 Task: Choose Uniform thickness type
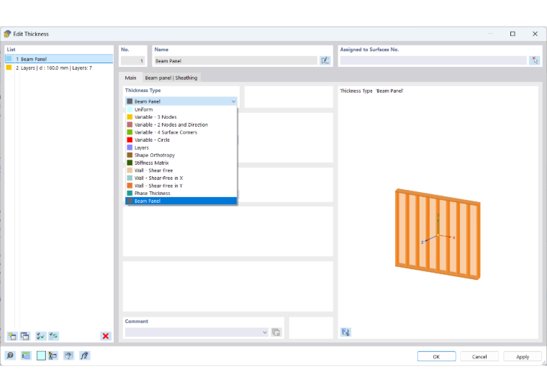pos(181,109)
